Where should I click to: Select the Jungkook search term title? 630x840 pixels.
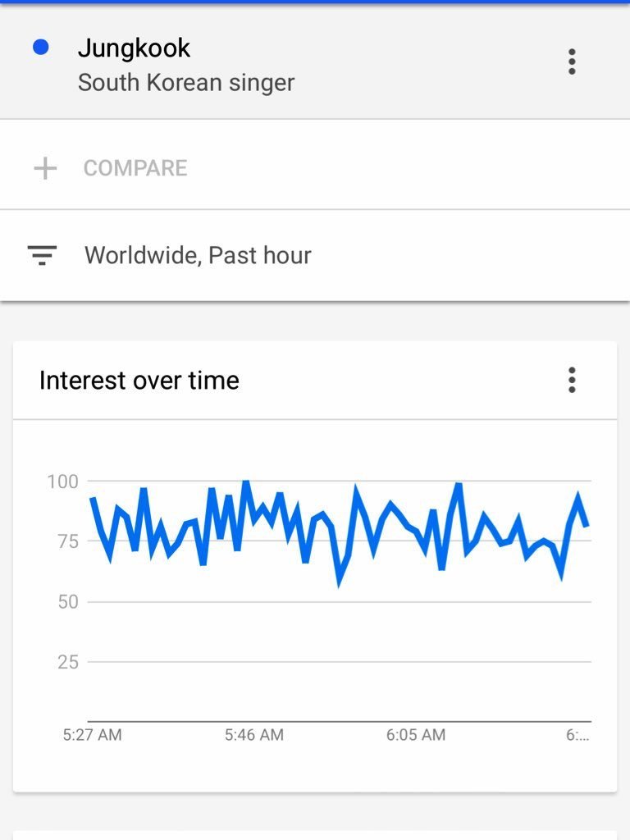pos(134,48)
